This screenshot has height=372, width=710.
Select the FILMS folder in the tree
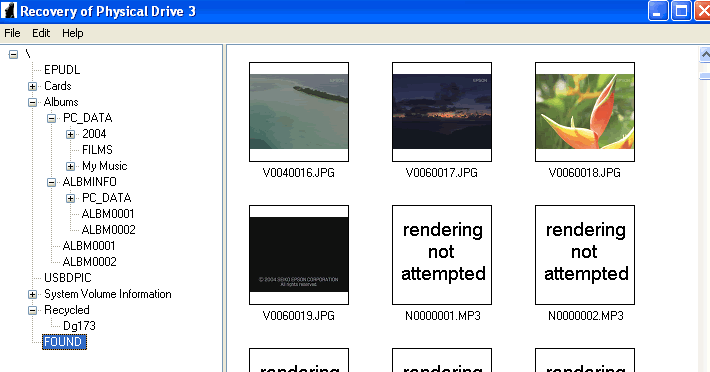97,150
